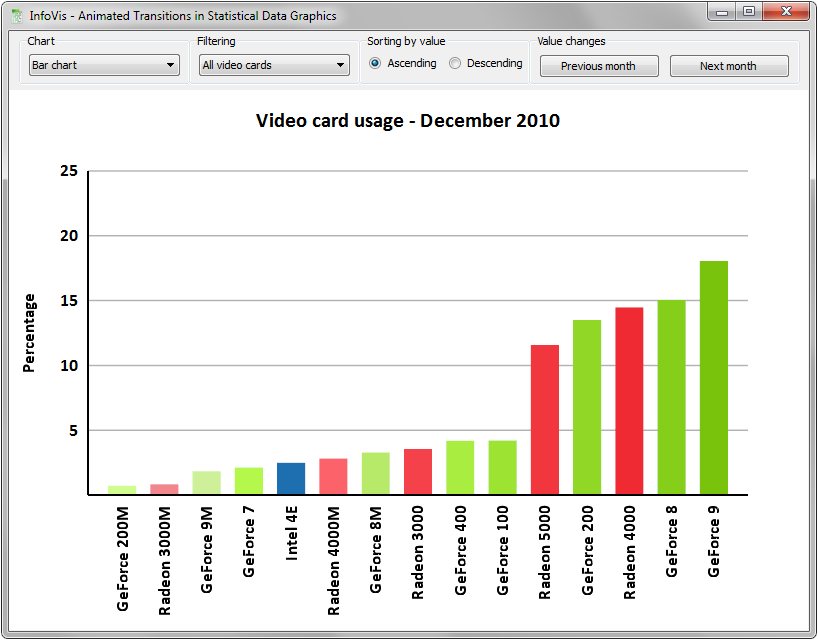Click the 'Radeon 4000' axis label
The height and width of the screenshot is (640, 818).
(629, 552)
